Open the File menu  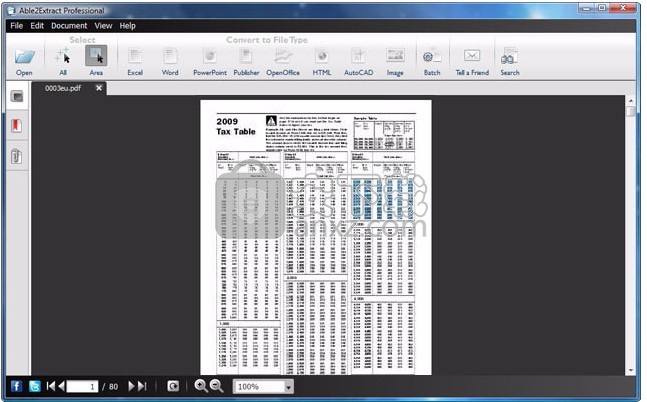[17, 26]
